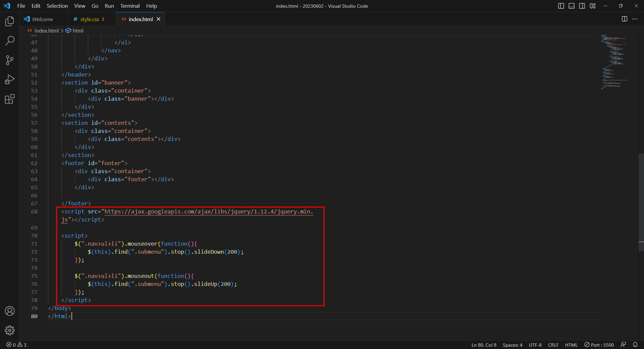Viewport: 644px width, 349px height.
Task: Open the Help menu
Action: click(151, 6)
